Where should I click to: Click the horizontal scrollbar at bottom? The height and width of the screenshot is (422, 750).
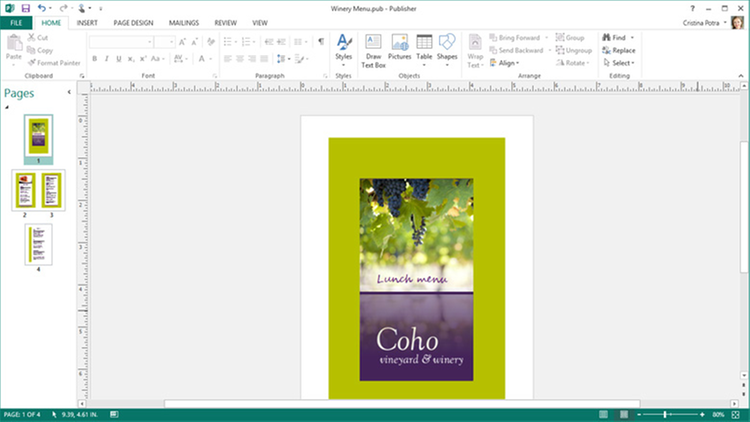coord(402,404)
